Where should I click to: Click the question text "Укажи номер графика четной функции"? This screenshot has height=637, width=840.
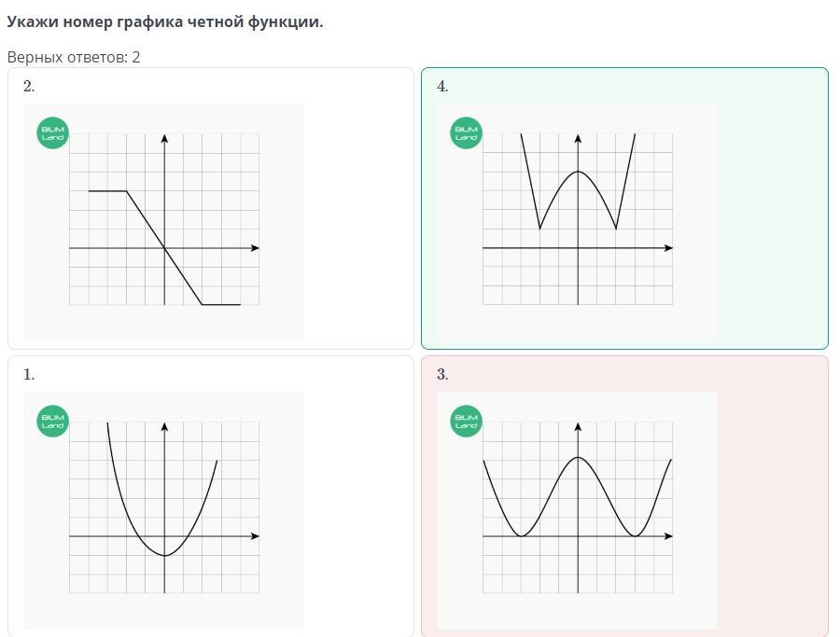pyautogui.click(x=165, y=21)
